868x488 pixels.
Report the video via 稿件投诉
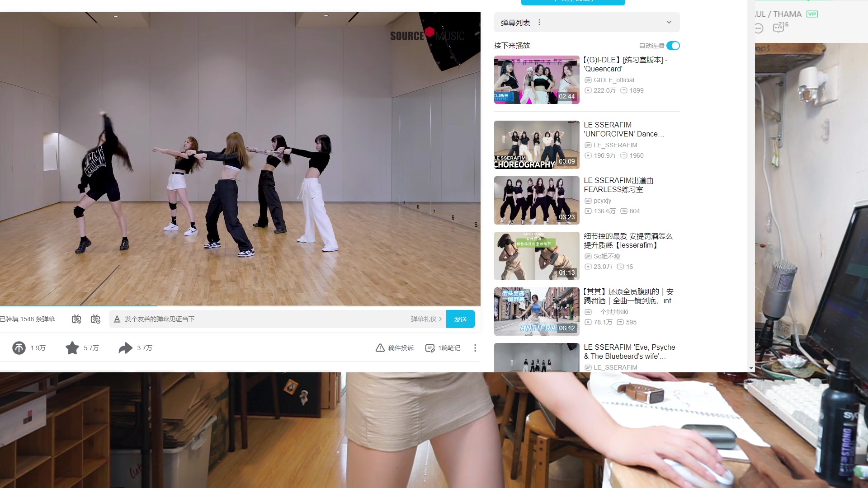[395, 348]
